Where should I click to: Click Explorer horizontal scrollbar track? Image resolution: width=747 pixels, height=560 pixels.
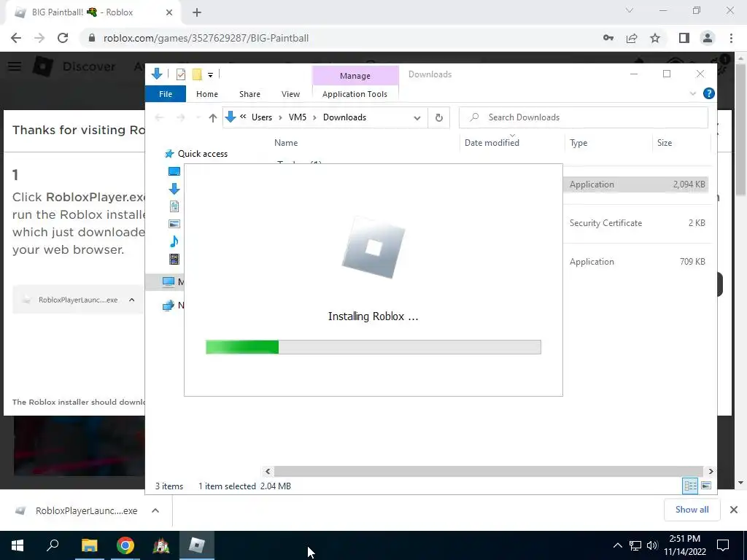click(x=488, y=472)
